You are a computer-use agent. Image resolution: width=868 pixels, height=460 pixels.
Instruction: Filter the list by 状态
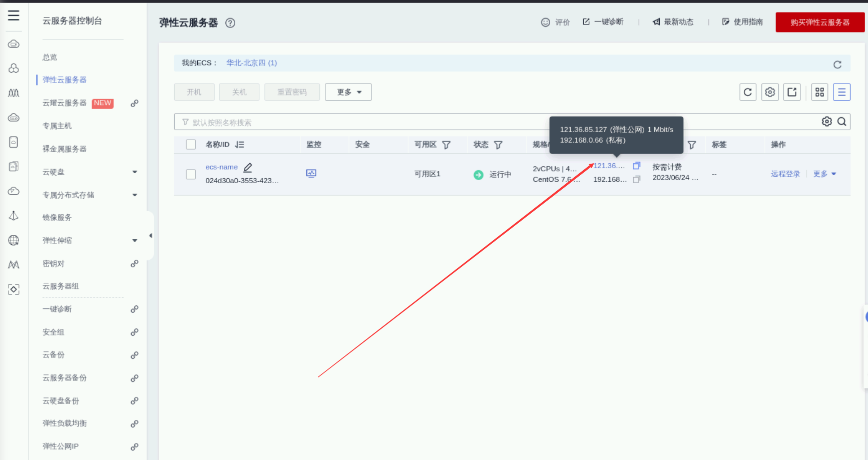(x=498, y=145)
